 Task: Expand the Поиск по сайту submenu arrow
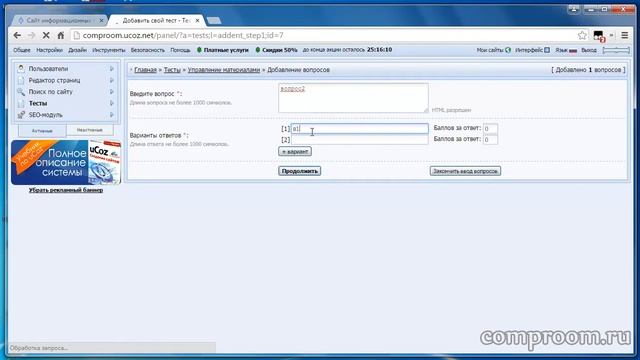pos(111,92)
